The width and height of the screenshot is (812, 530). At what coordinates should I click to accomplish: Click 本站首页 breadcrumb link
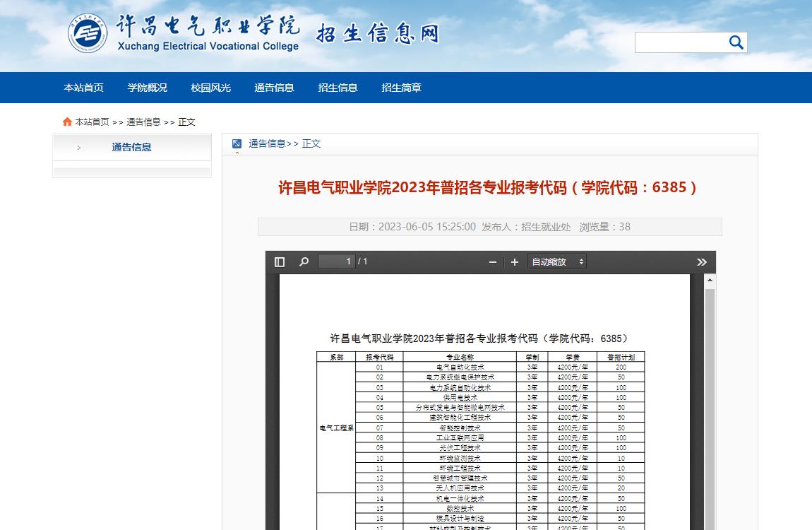tap(92, 122)
